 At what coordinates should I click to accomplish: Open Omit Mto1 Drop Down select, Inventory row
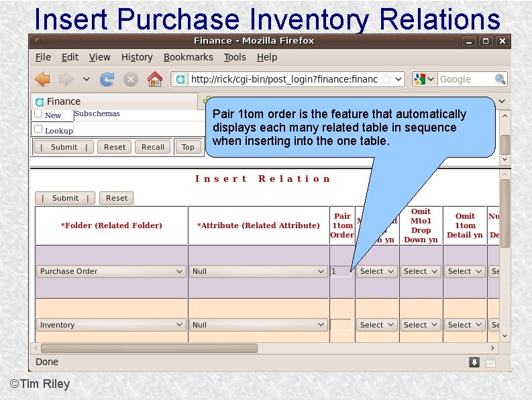click(x=421, y=325)
